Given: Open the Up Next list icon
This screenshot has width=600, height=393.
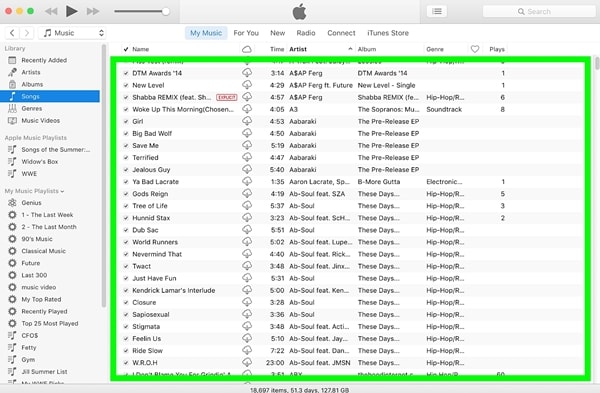Looking at the screenshot, I should pyautogui.click(x=437, y=11).
